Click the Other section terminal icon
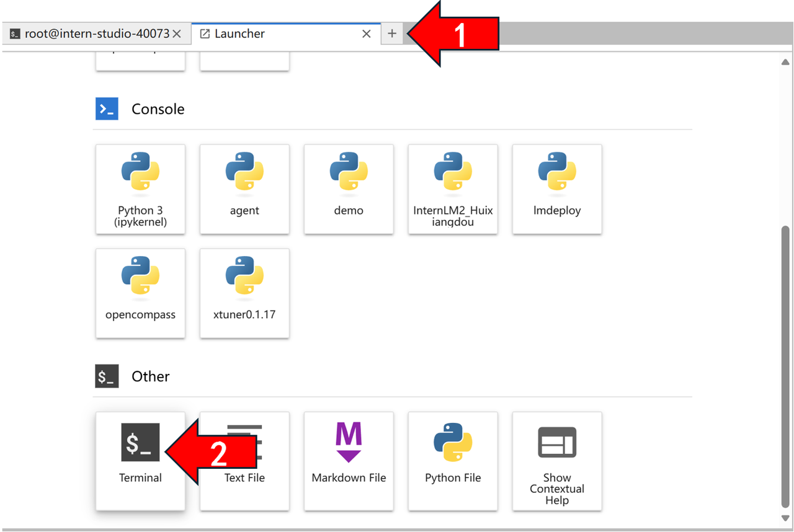 107,376
